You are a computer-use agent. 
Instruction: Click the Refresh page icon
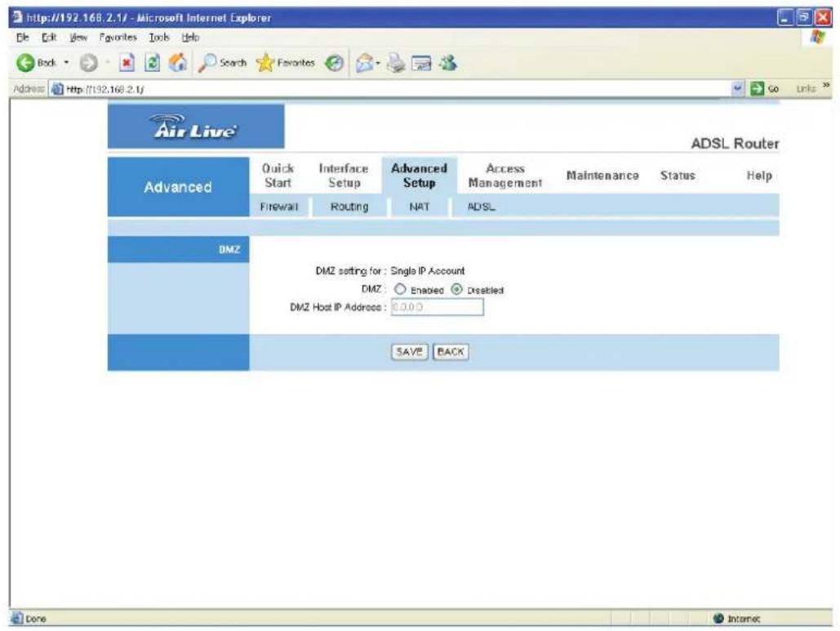153,63
